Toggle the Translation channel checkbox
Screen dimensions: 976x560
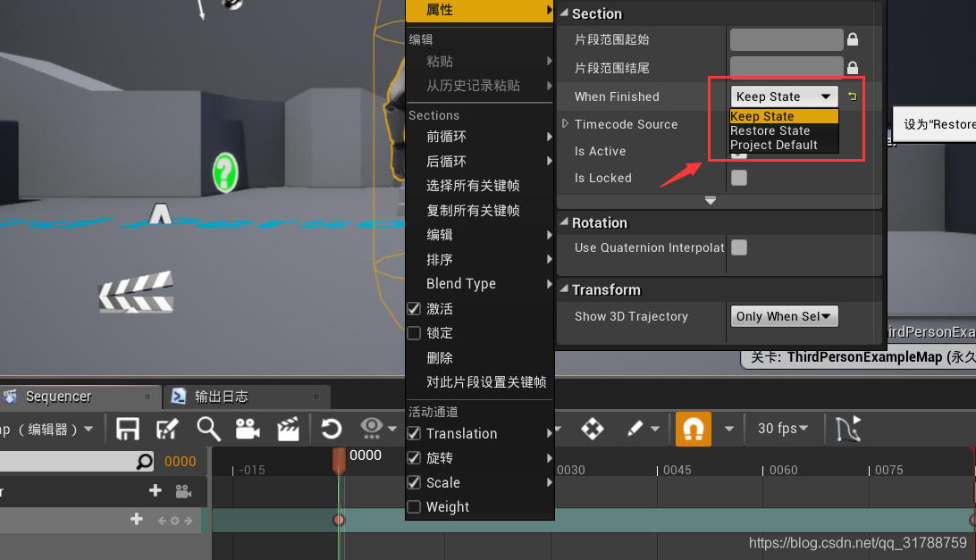(414, 433)
